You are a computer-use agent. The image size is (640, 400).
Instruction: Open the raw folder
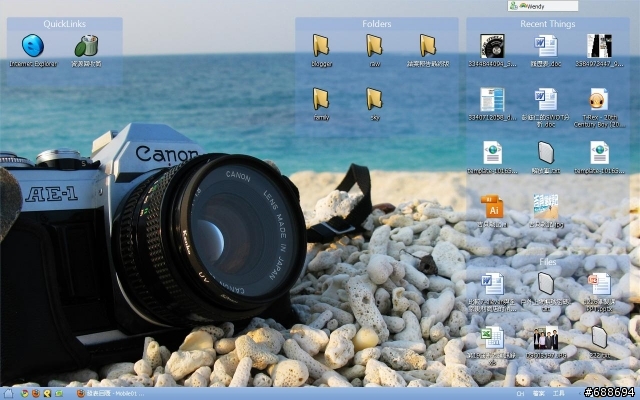(374, 46)
